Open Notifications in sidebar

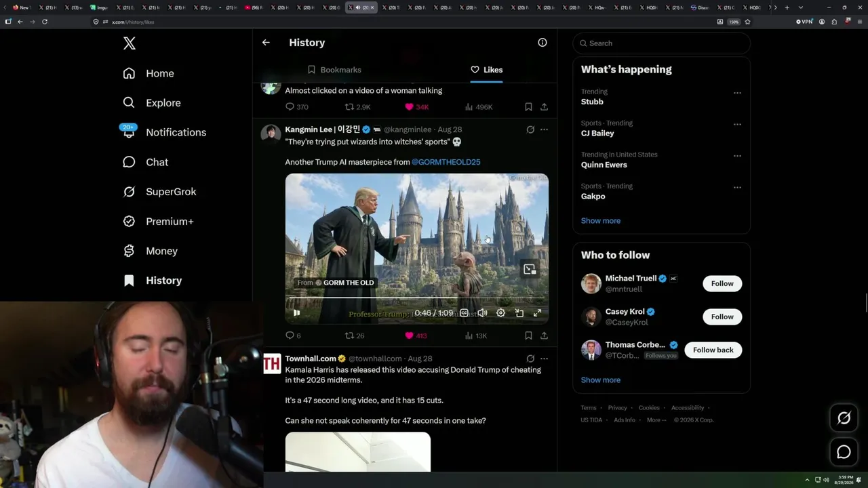pos(164,132)
